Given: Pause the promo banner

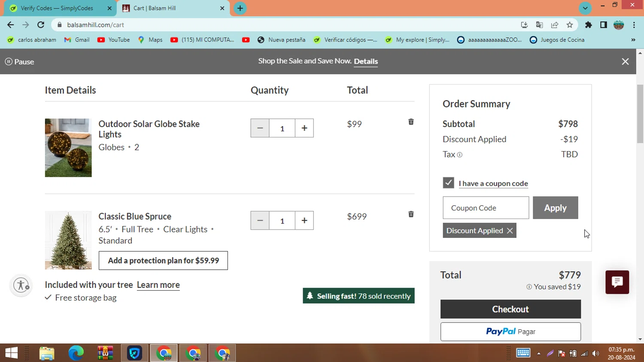Looking at the screenshot, I should (x=19, y=62).
